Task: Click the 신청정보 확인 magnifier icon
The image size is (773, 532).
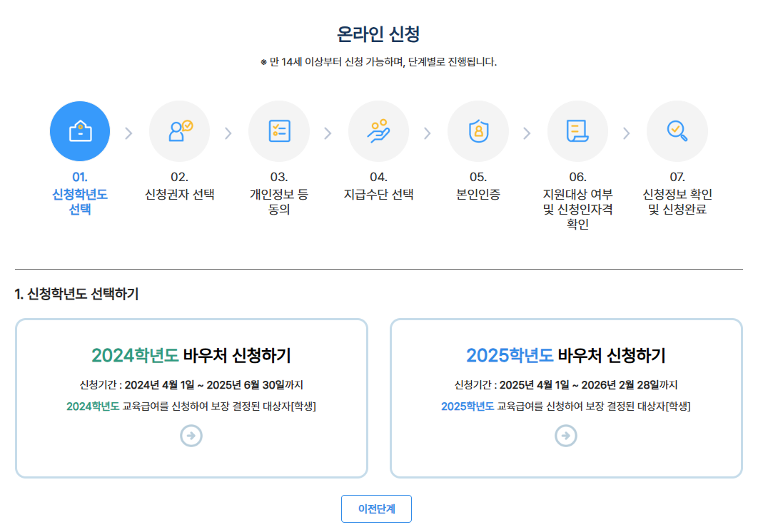Action: tap(677, 131)
